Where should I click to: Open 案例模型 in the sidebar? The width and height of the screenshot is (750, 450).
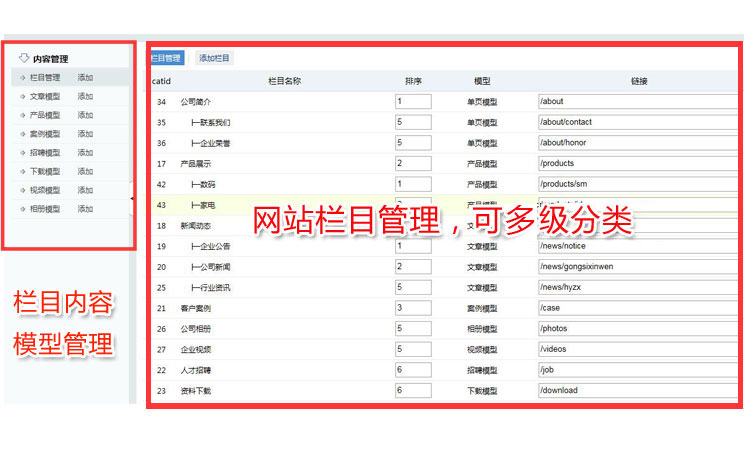tap(44, 134)
